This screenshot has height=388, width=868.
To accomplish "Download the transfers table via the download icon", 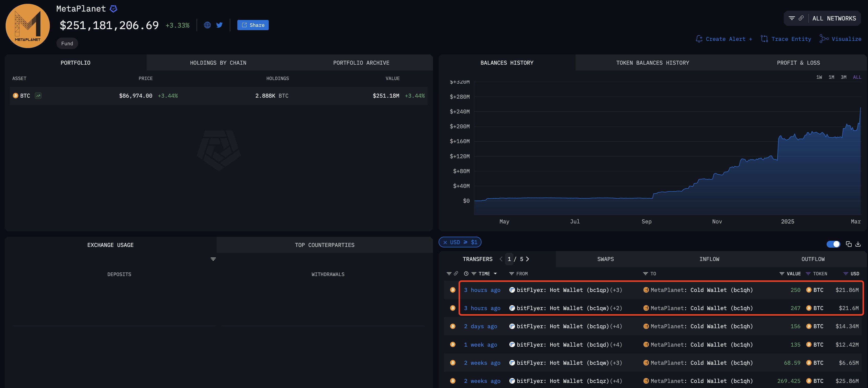I will (859, 244).
